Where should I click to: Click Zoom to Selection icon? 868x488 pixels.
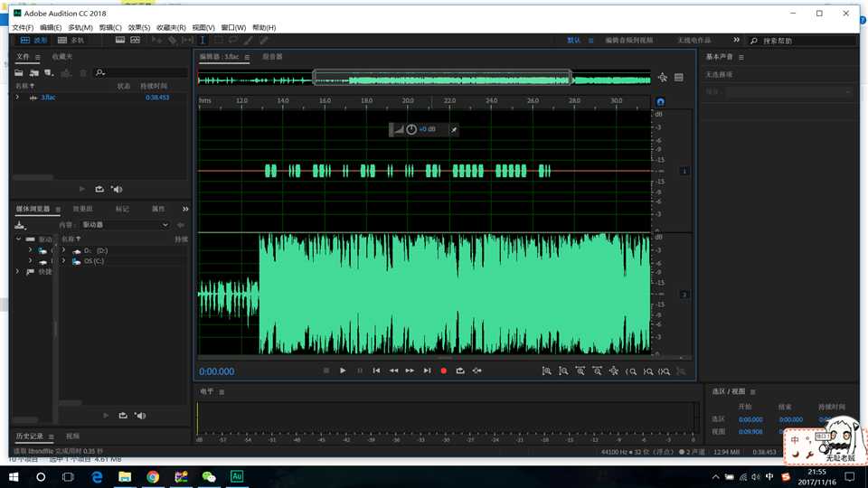coord(665,371)
